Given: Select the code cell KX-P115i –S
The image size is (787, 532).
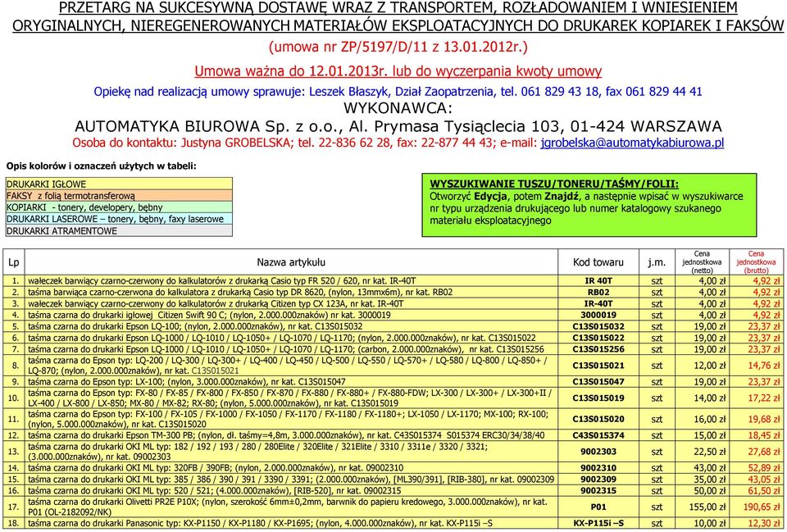Looking at the screenshot, I should [598, 524].
